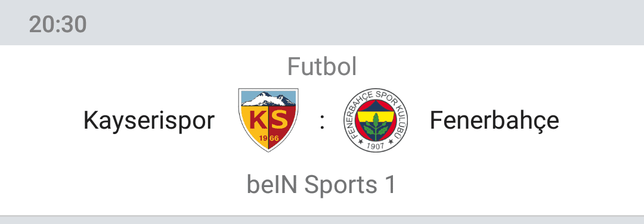Click the Fenerbahçe round badge

point(375,120)
